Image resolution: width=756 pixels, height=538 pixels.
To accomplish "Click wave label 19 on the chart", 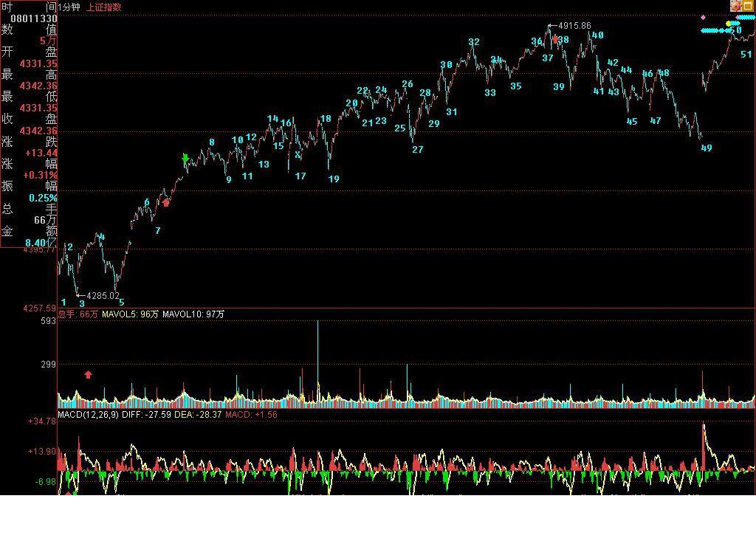I will click(334, 179).
